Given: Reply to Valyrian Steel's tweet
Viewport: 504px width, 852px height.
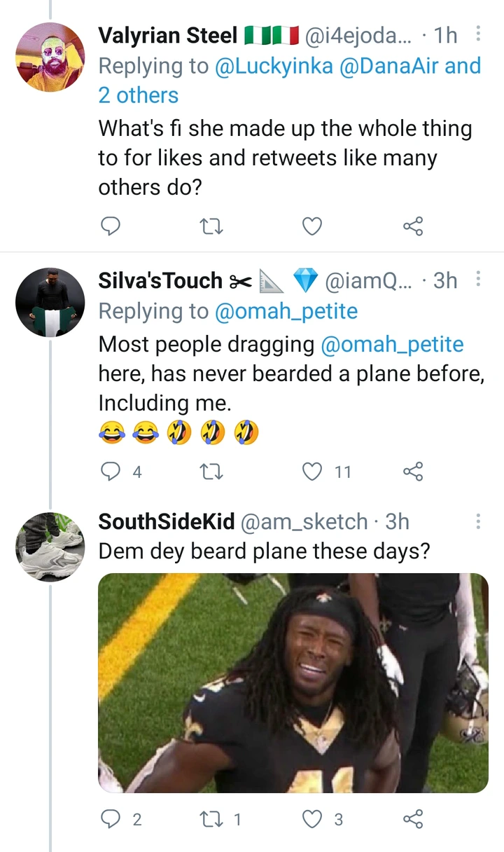Looking at the screenshot, I should 110,226.
